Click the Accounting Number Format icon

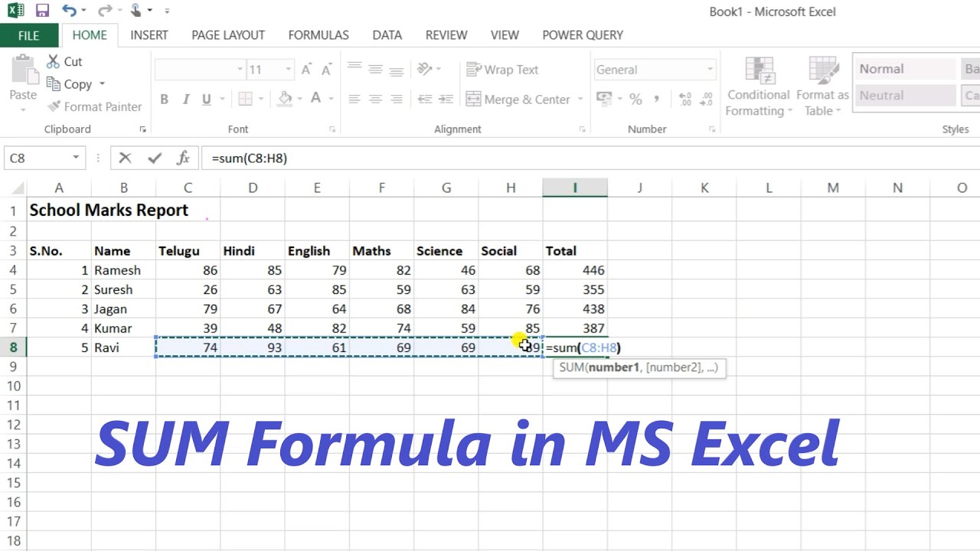(x=604, y=99)
